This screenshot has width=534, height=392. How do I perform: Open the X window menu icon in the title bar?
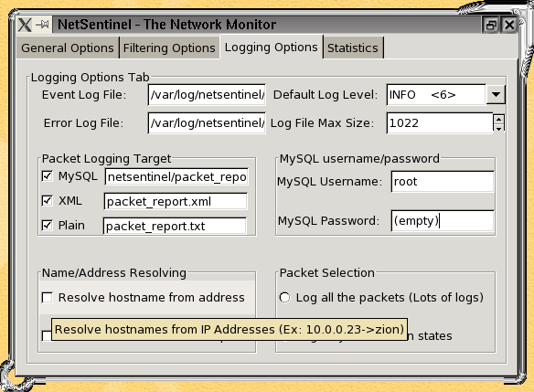26,25
